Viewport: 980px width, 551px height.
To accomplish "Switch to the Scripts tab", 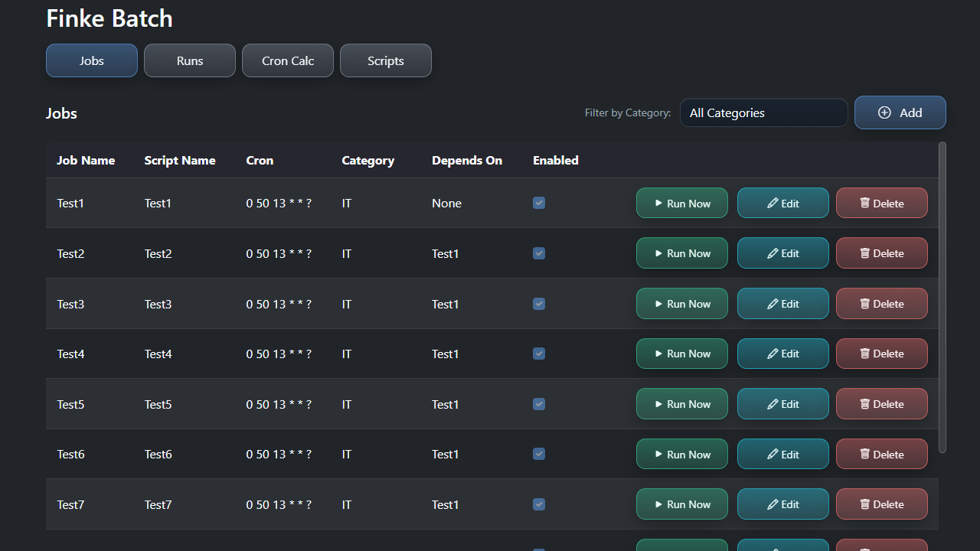I will [385, 60].
